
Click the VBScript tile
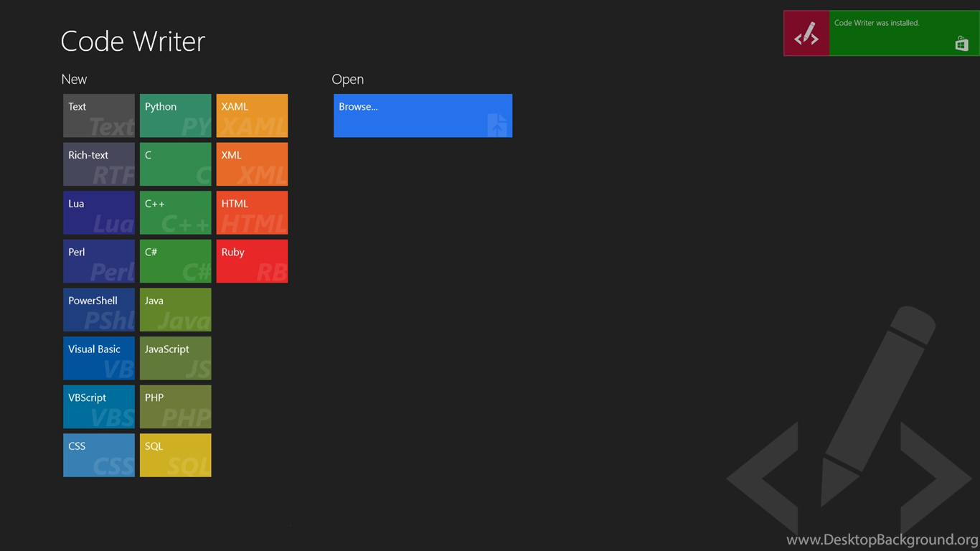pyautogui.click(x=99, y=406)
